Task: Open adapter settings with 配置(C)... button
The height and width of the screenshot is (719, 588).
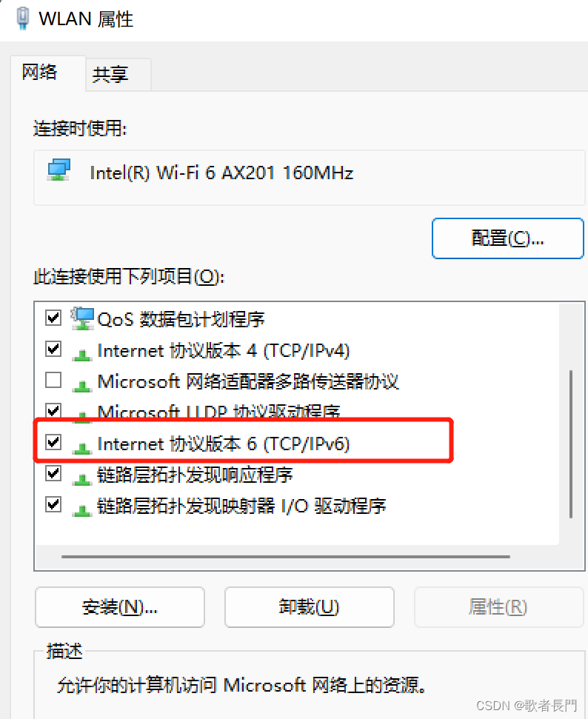Action: (508, 238)
